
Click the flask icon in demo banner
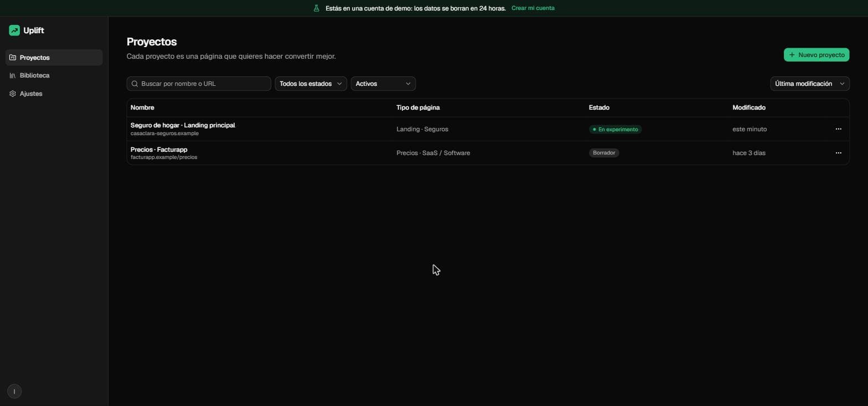click(x=317, y=8)
